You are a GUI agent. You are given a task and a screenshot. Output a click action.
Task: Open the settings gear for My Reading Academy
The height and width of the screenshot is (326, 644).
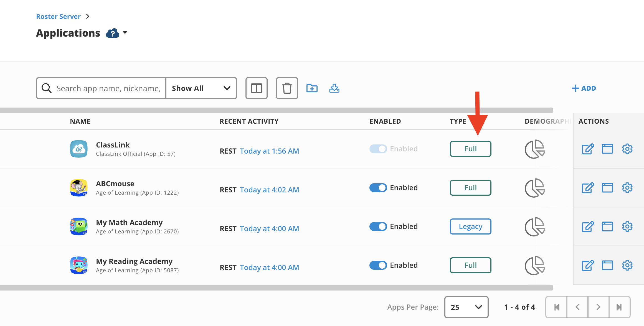click(627, 265)
